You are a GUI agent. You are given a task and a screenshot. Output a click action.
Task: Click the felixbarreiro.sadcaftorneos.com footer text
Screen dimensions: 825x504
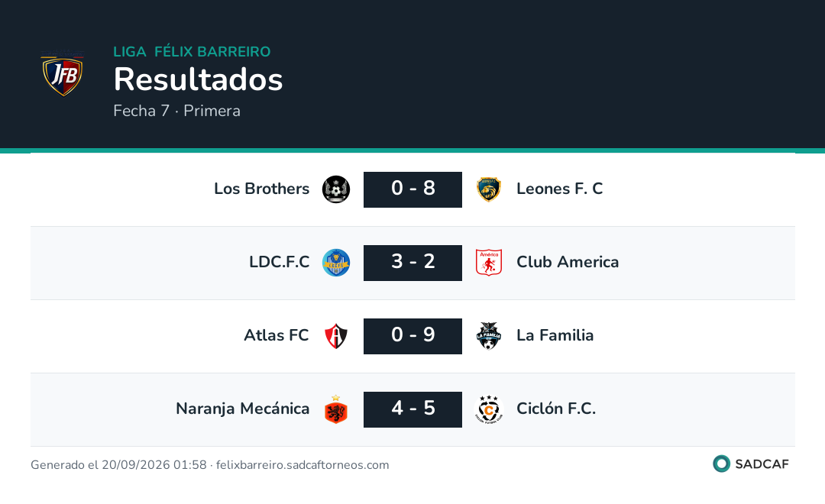[302, 465]
